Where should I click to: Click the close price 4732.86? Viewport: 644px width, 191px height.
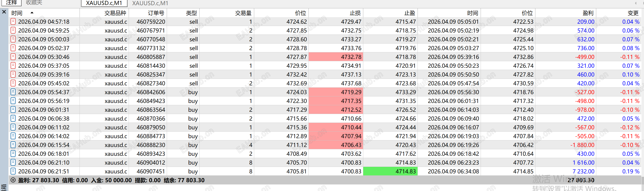(x=523, y=57)
